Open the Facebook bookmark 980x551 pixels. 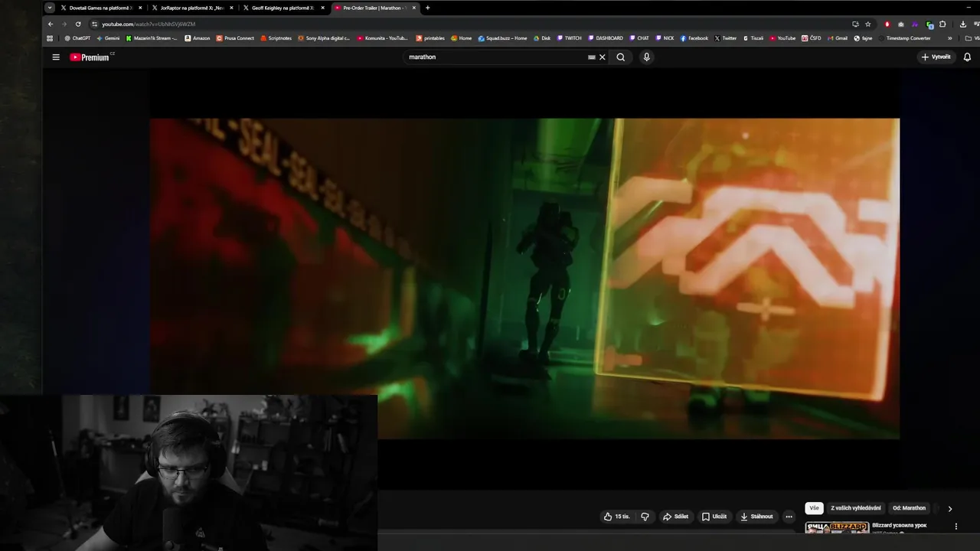click(x=694, y=38)
